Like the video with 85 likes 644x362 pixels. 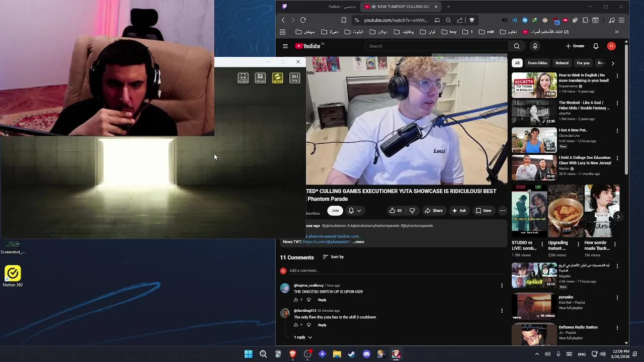(396, 211)
